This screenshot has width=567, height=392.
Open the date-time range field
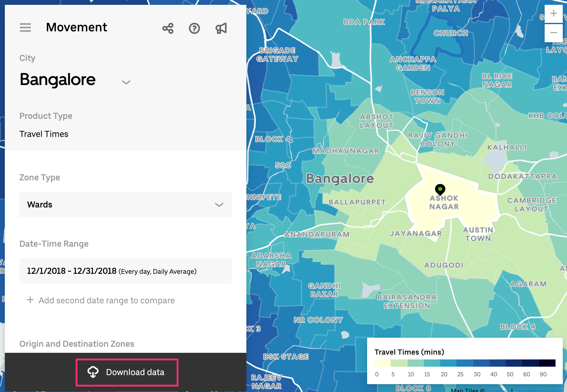coord(126,271)
